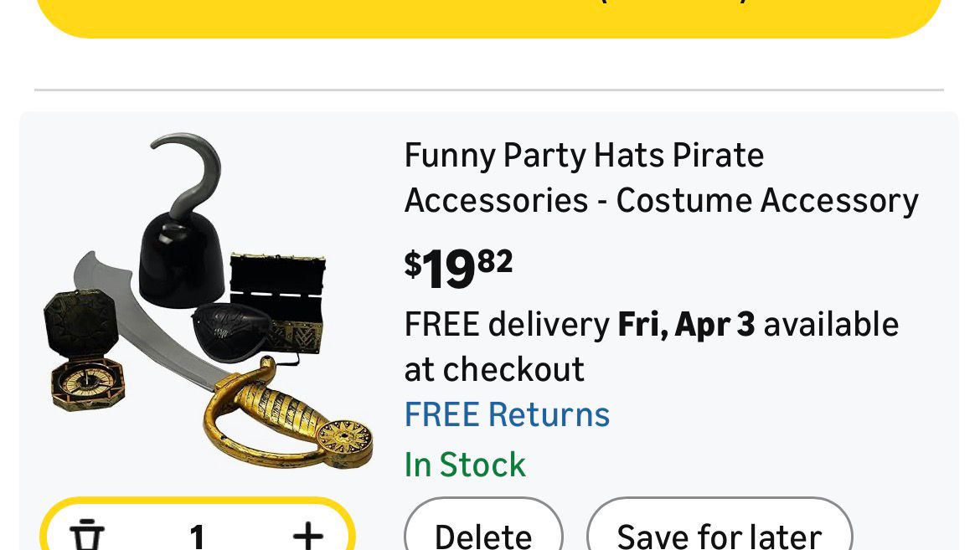
Task: Click the green In Stock label
Action: [465, 465]
